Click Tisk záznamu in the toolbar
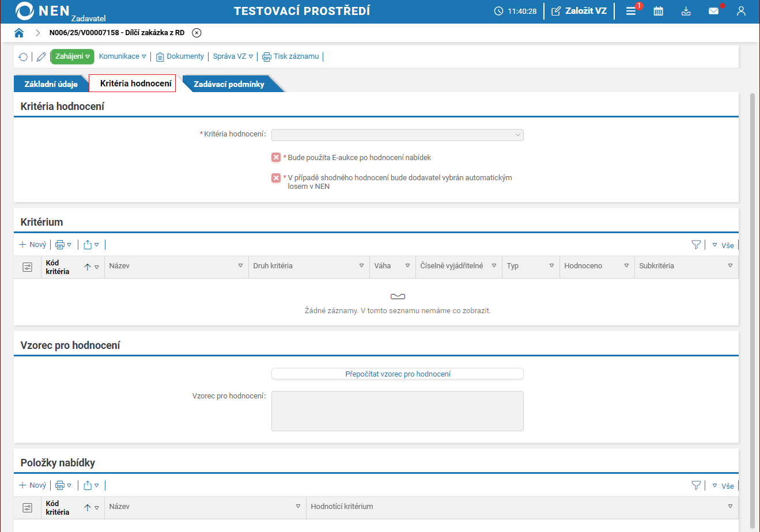The width and height of the screenshot is (760, 532). pos(290,56)
